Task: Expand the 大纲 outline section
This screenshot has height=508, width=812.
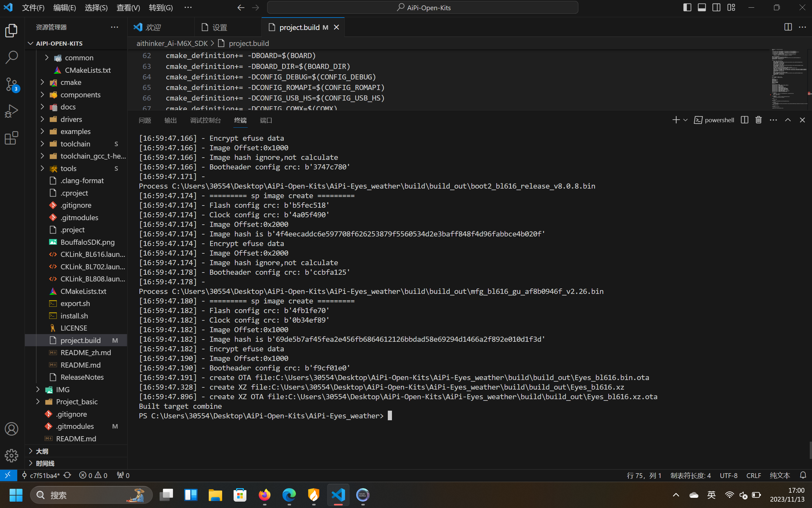Action: [x=76, y=451]
